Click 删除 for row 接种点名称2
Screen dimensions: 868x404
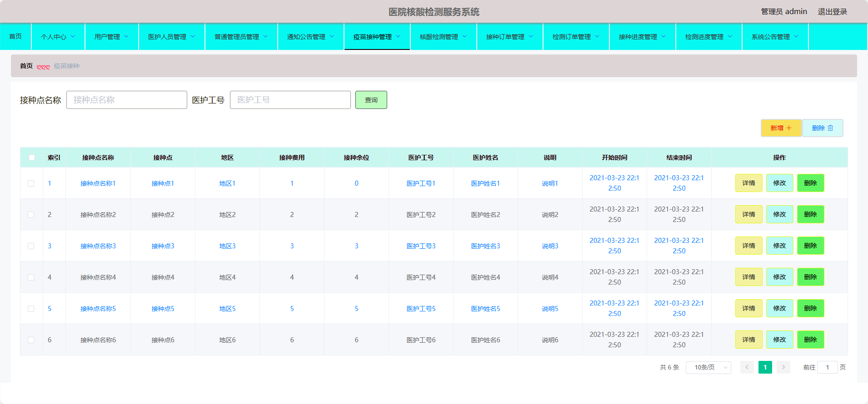(810, 214)
